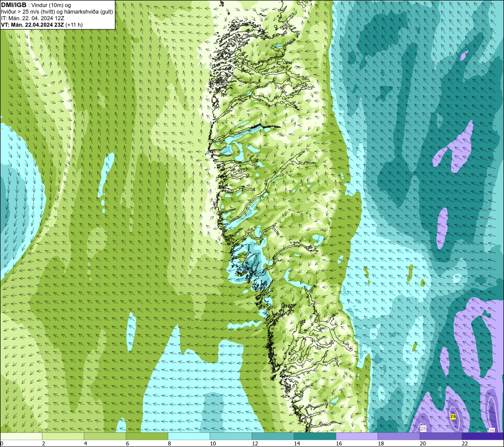Select the 20–22 m/s violet swatch
Viewport: 504px width, 447px height.
[x=440, y=436]
